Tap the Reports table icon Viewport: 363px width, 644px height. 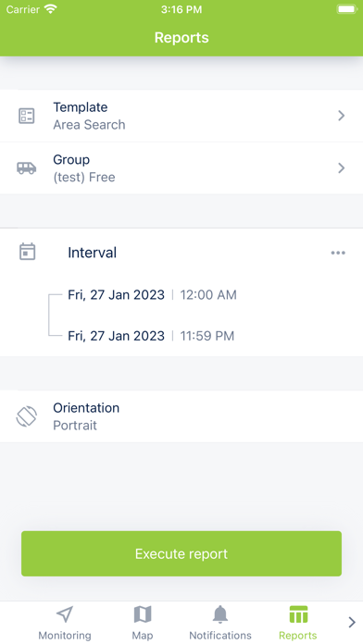298,614
